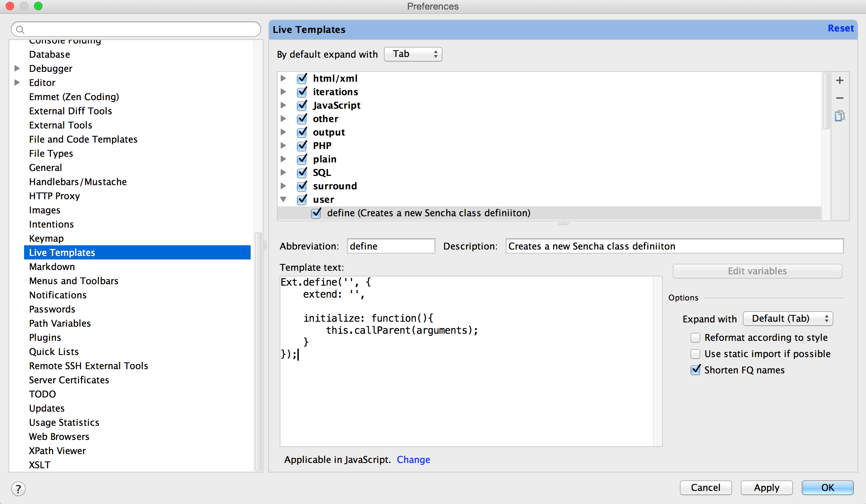This screenshot has height=504, width=866.
Task: Change By default expand with dropdown
Action: click(412, 54)
